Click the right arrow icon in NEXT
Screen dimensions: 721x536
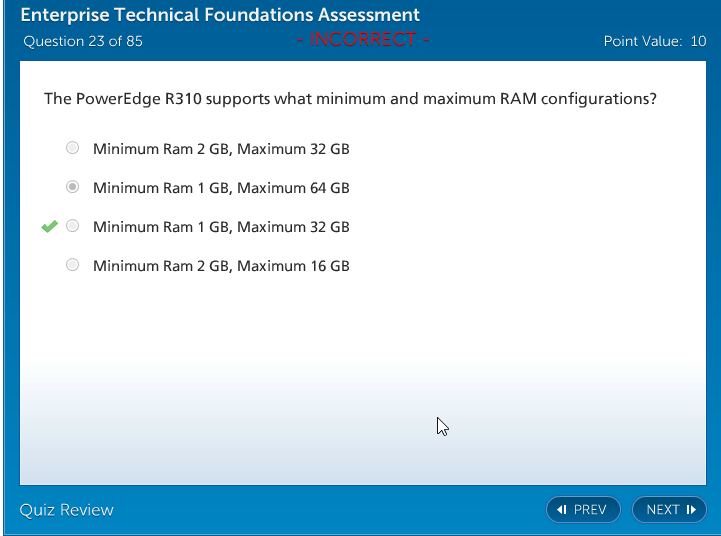691,510
